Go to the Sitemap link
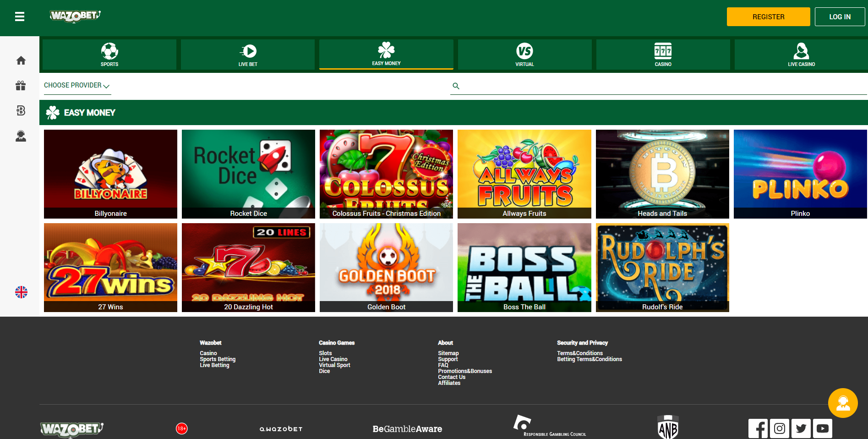 [x=448, y=353]
